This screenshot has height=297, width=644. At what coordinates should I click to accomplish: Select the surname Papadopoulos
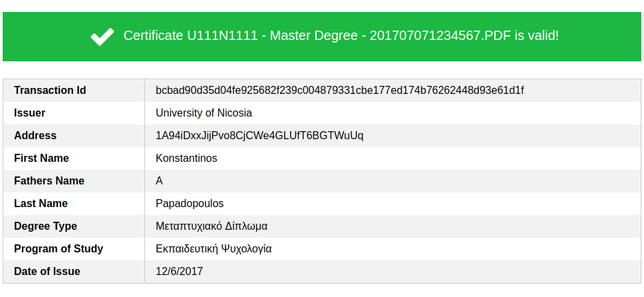tap(190, 204)
